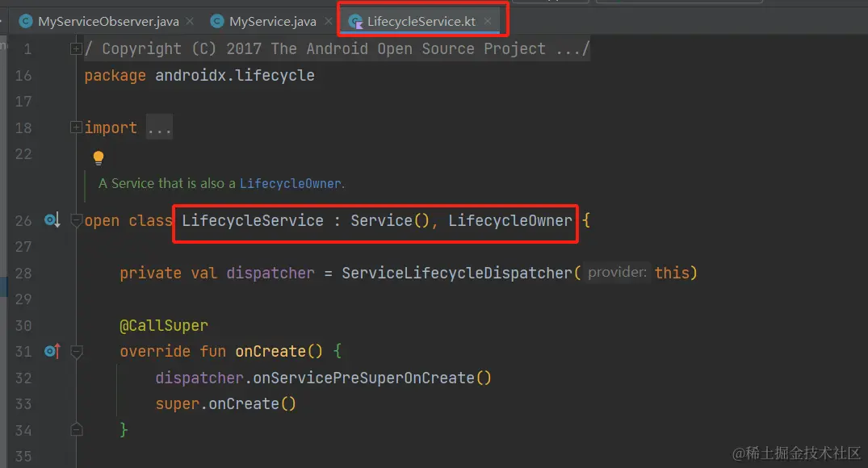Expand the folded copyright comment on line 1
Image resolution: width=868 pixels, height=468 pixels.
point(77,49)
